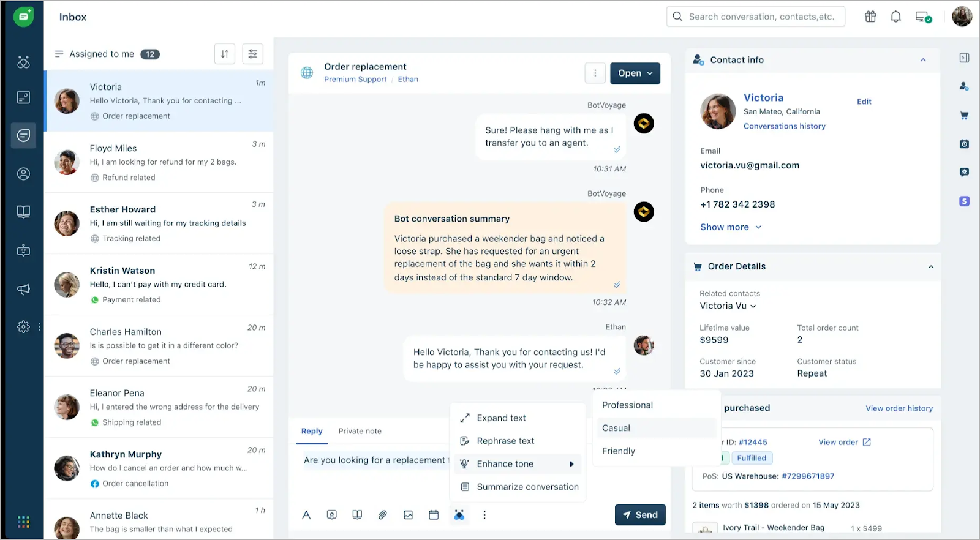Open Esther Howard tracking conversation
Image resolution: width=980 pixels, height=540 pixels.
[x=159, y=223]
